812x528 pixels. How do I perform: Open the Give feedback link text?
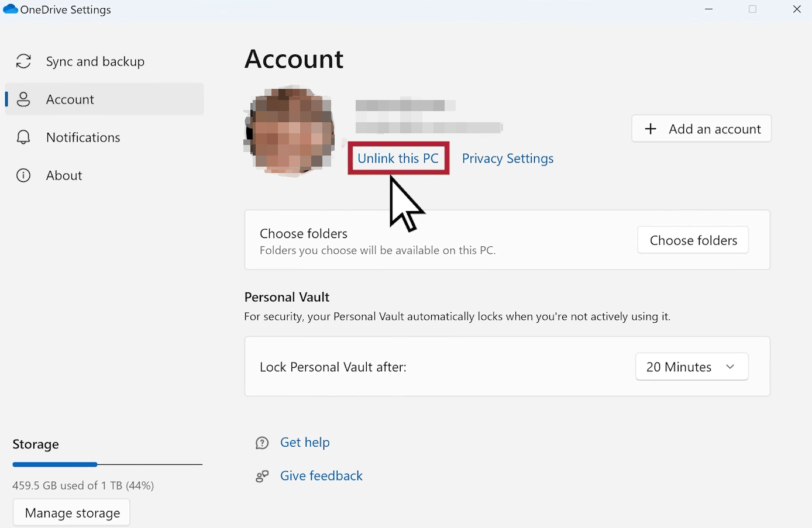click(321, 476)
